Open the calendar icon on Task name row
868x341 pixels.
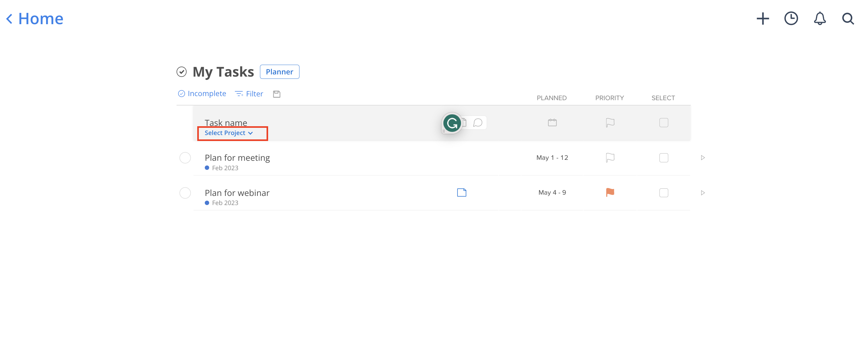(x=552, y=122)
